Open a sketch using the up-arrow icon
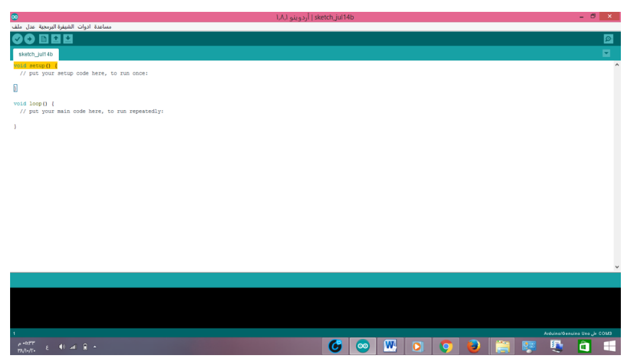 point(56,39)
